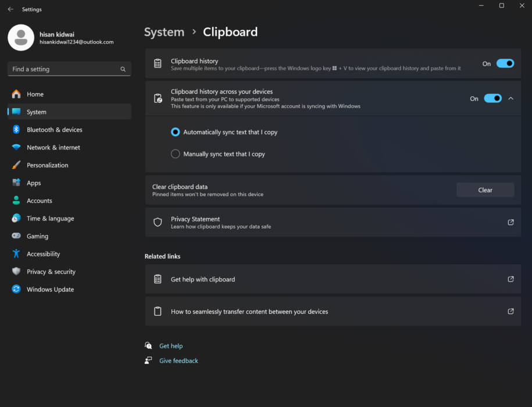Select Manually sync text that I copy

point(175,153)
